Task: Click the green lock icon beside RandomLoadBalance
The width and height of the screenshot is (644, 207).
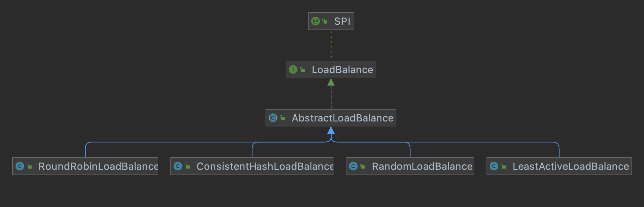Action: pyautogui.click(x=363, y=166)
